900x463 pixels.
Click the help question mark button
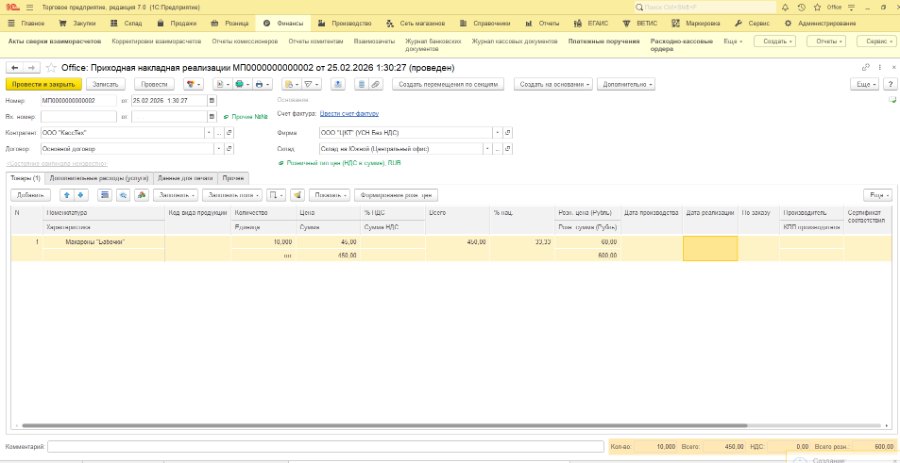(x=890, y=84)
